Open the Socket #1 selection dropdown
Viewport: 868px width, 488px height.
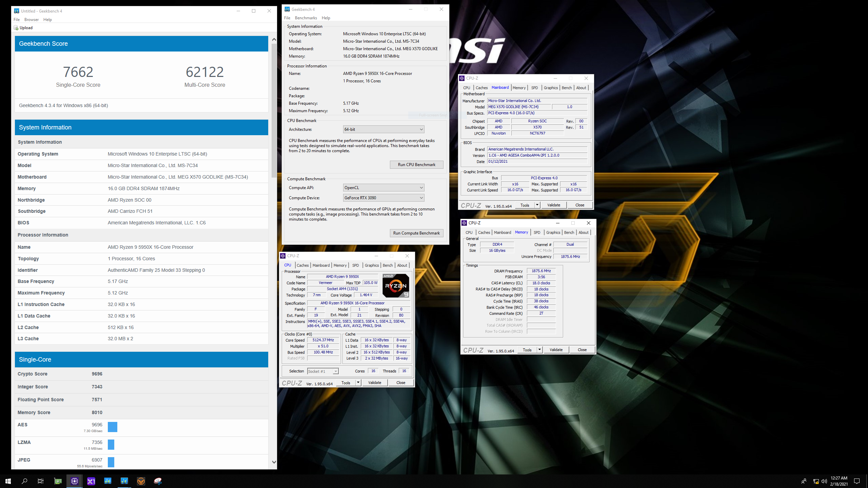click(x=323, y=371)
